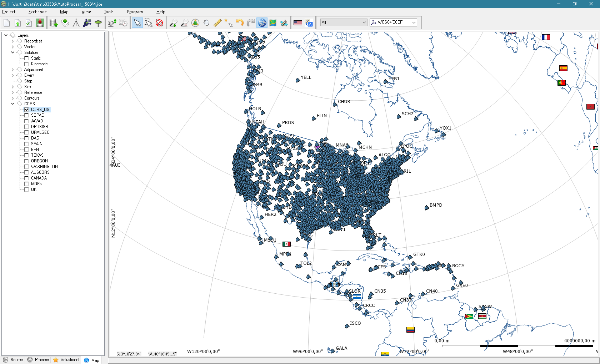Click the undo orange arrow icon
The image size is (600, 364).
(240, 23)
